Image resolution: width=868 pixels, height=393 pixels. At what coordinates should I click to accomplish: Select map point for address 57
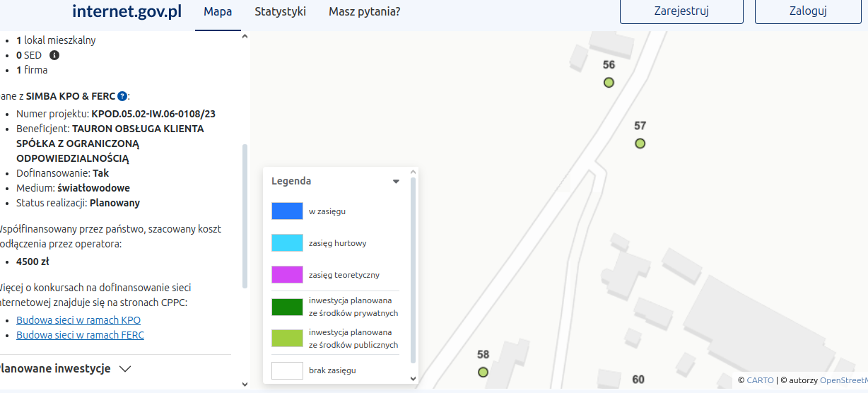click(640, 143)
